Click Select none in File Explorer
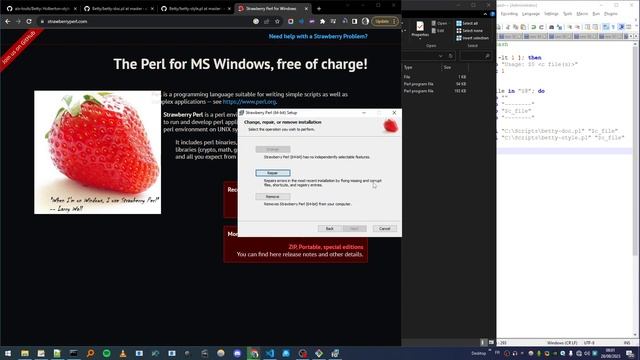The width and height of the screenshot is (640, 360). point(469,31)
